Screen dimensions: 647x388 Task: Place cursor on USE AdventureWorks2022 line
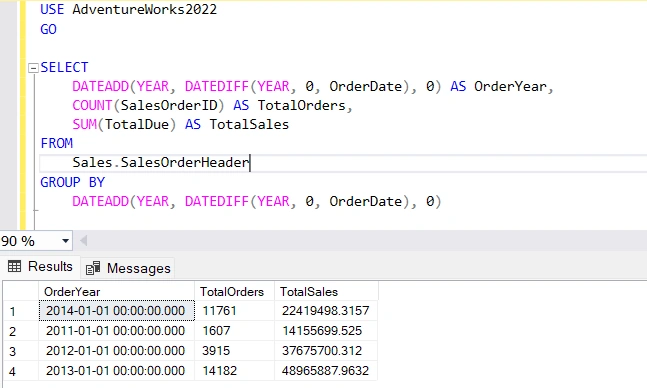128,9
